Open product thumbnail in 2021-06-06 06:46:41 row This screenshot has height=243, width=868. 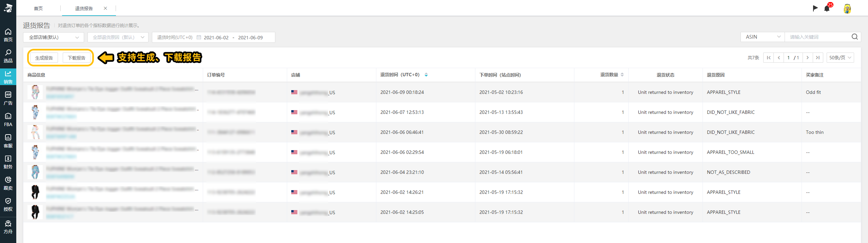35,132
